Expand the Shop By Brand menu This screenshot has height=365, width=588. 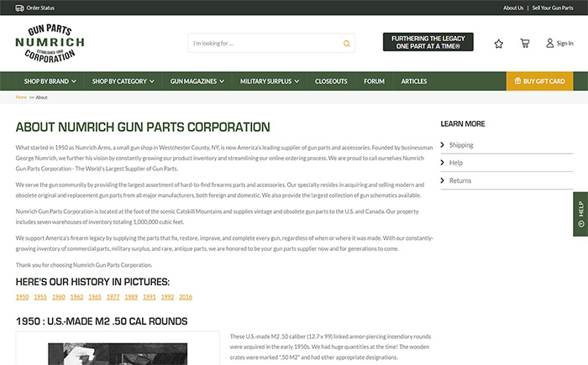(x=50, y=81)
